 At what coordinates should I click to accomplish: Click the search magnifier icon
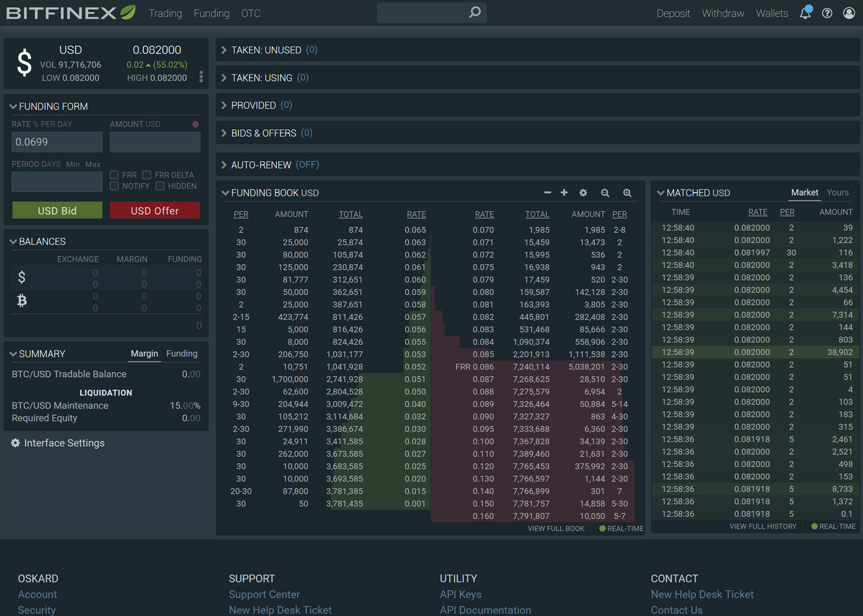point(475,12)
